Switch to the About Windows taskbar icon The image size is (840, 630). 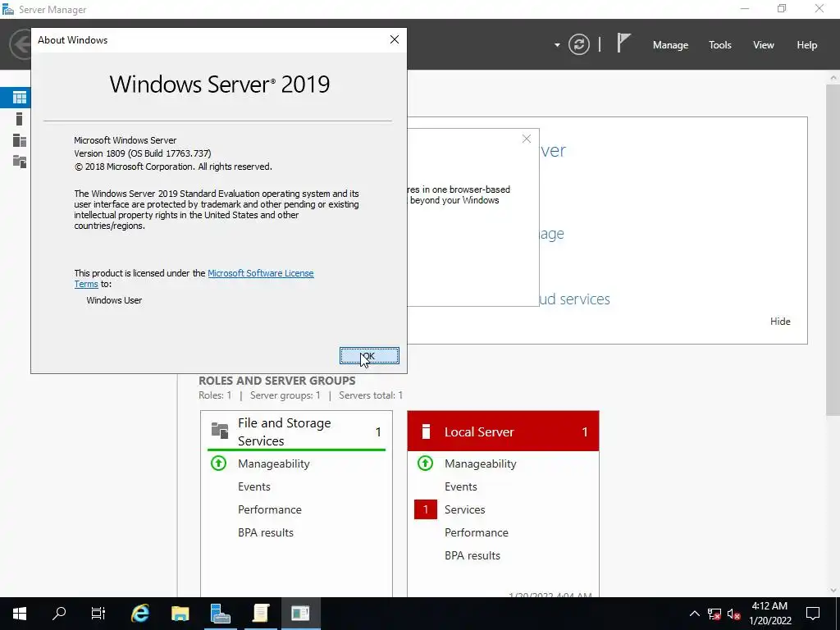(x=300, y=613)
